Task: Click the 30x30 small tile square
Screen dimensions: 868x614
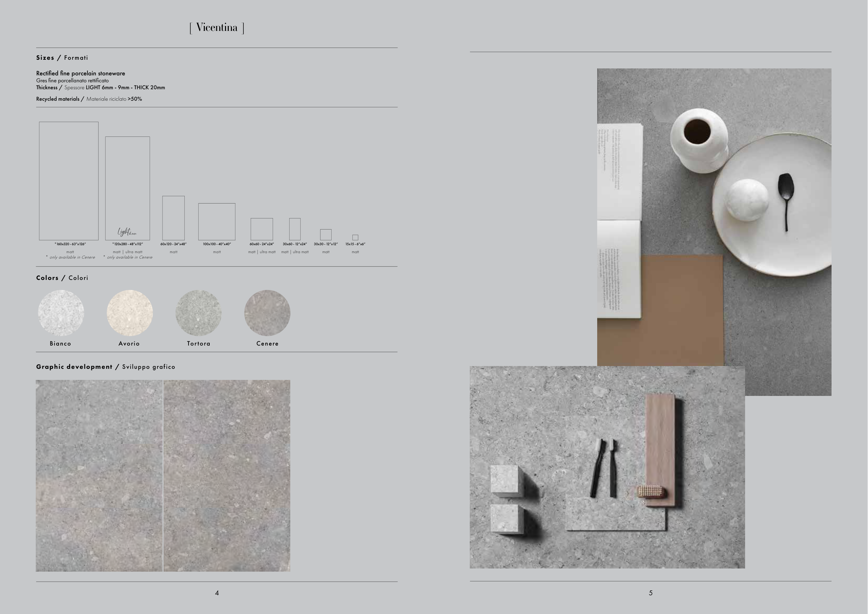Action: (326, 234)
